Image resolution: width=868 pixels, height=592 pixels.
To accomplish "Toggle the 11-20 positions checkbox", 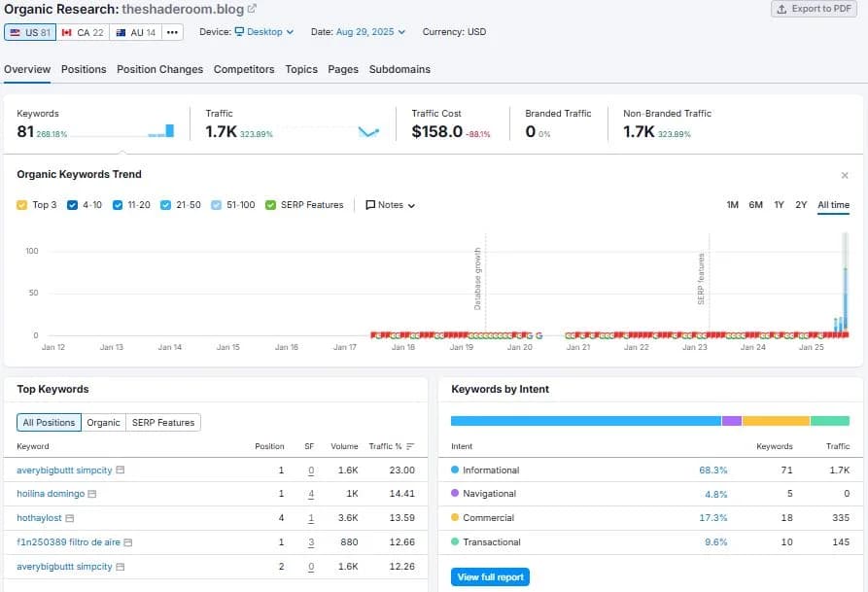I will click(118, 205).
